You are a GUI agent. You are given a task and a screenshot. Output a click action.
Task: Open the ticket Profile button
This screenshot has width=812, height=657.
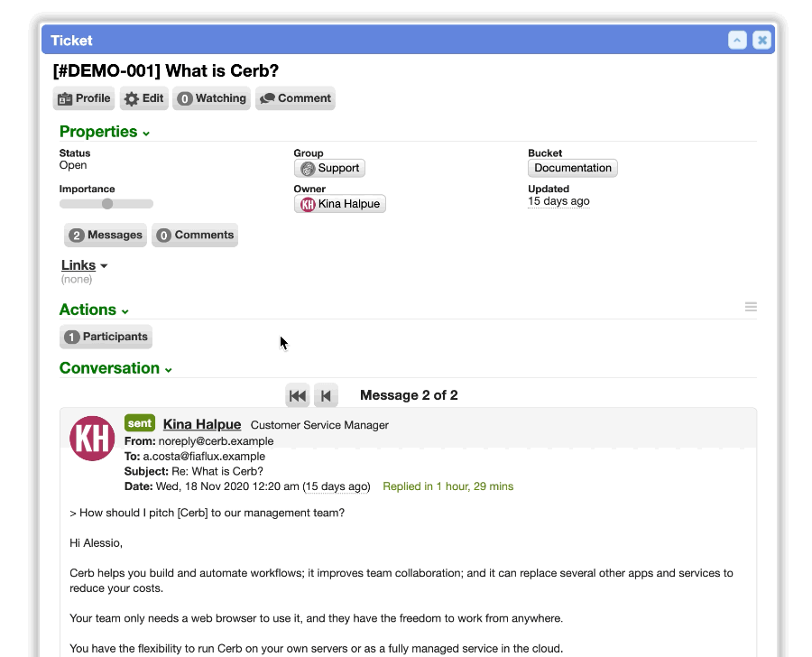coord(84,98)
